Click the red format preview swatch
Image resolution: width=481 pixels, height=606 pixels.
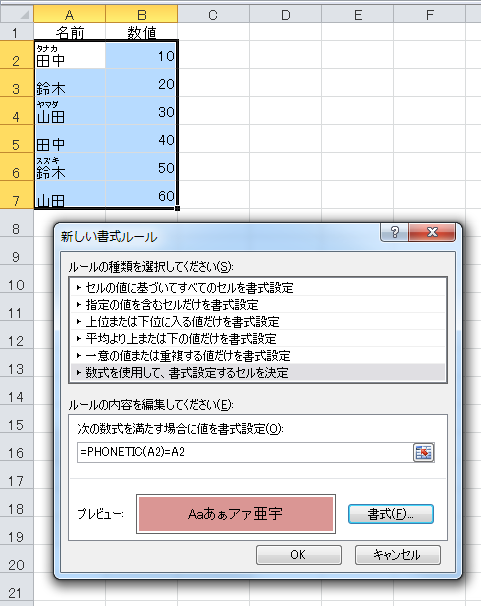pos(236,514)
